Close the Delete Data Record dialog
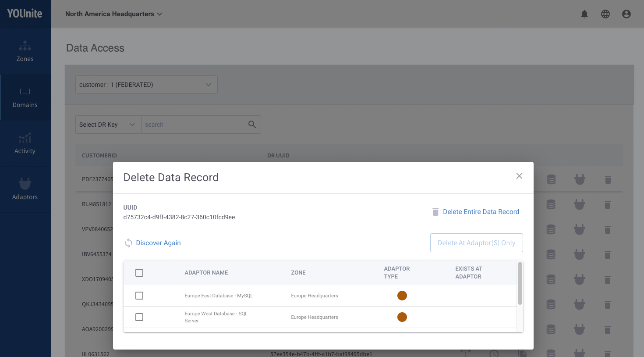This screenshot has height=357, width=644. point(519,176)
